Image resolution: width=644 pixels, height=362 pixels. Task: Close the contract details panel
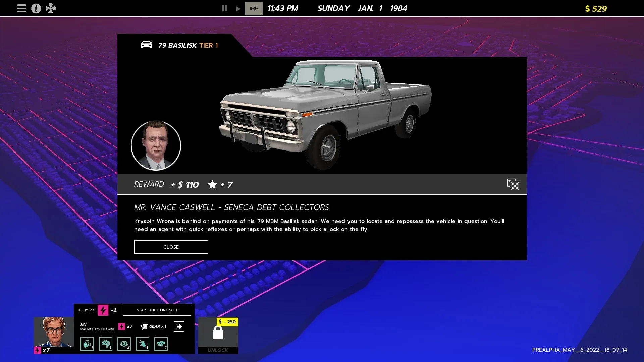171,247
